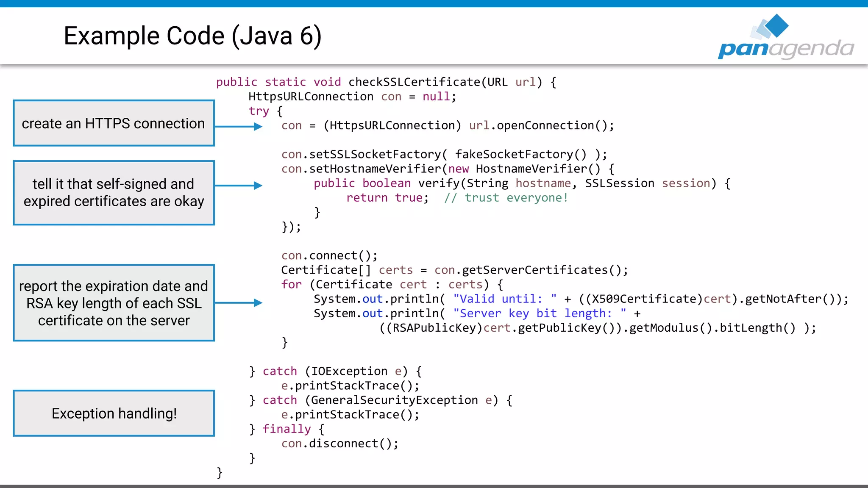868x488 pixels.
Task: Click arrow pointing to verify method
Action: [x=238, y=186]
